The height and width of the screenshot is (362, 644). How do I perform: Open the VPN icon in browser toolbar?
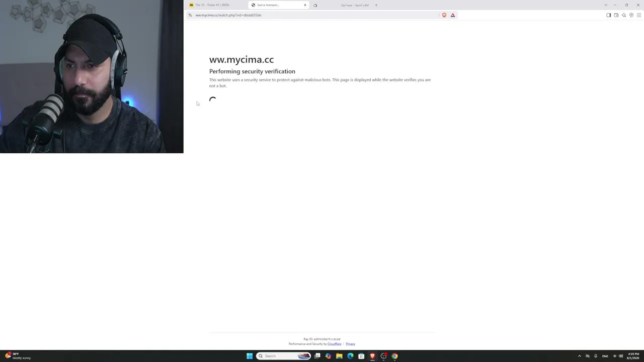pos(631,15)
